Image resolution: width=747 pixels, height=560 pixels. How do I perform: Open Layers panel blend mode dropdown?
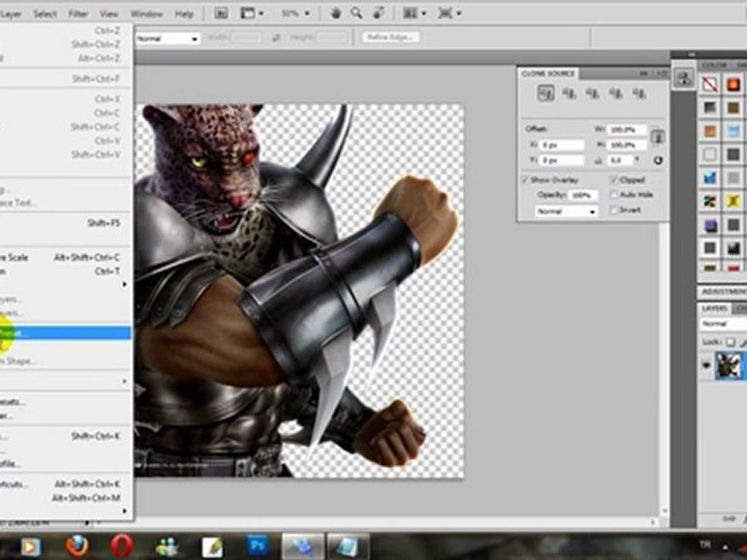click(x=724, y=324)
